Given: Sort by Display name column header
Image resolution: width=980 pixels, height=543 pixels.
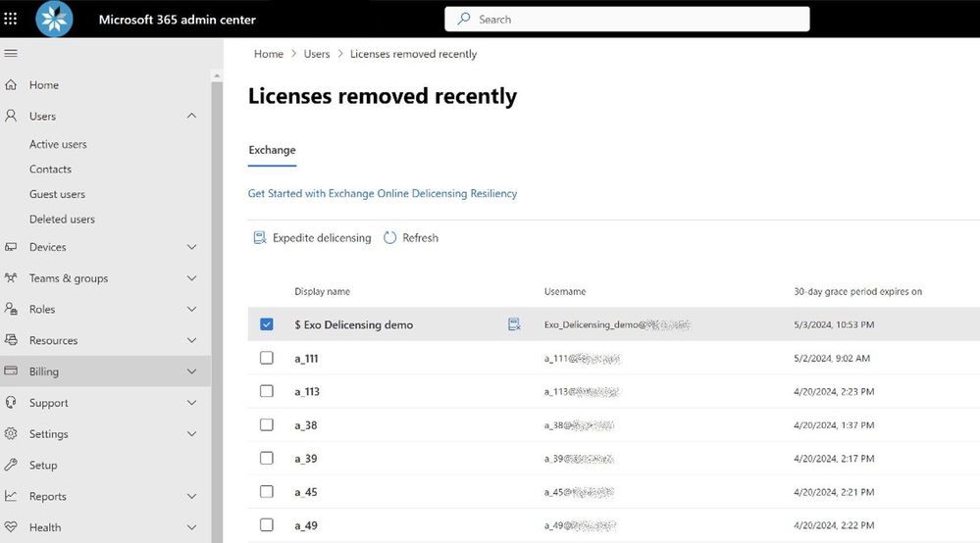Looking at the screenshot, I should pyautogui.click(x=322, y=291).
